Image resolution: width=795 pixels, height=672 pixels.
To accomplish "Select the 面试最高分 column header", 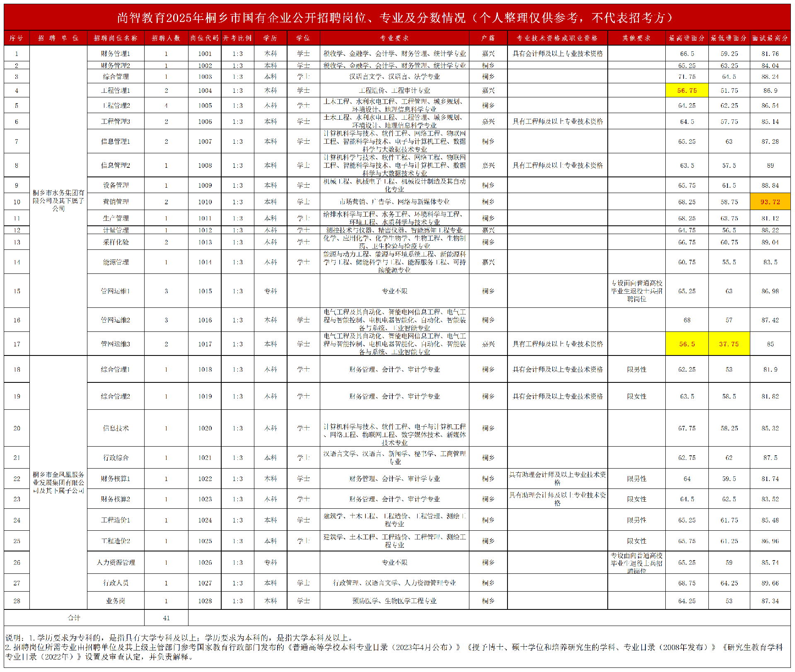I will 770,38.
